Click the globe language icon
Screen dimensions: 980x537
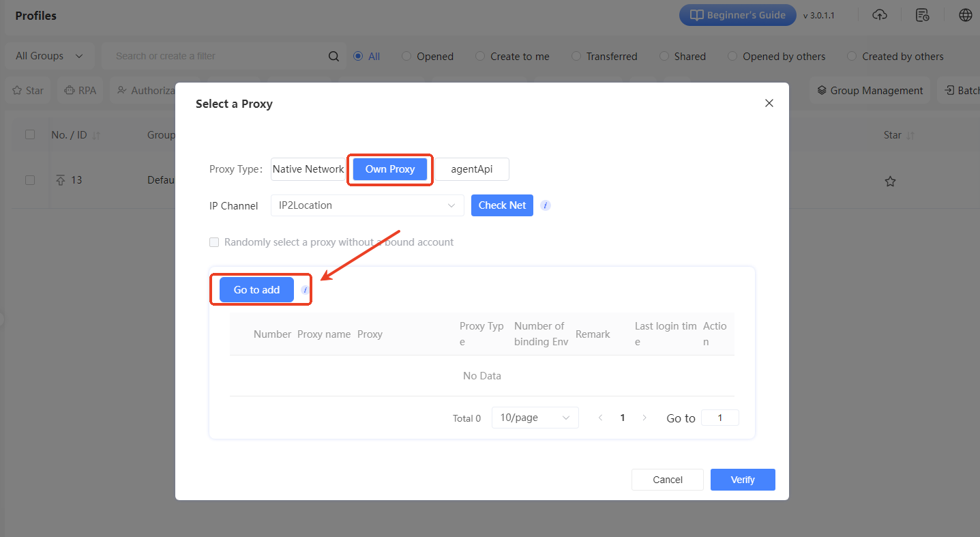click(x=966, y=15)
